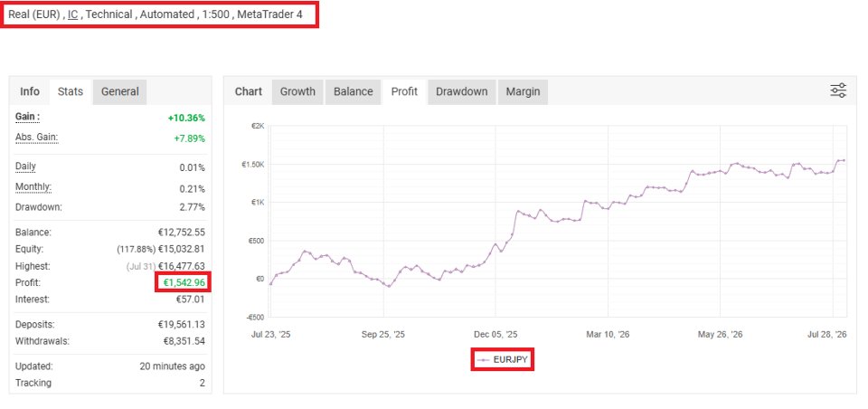Click the €15,032.81 equity value
The height and width of the screenshot is (409, 868).
pos(181,249)
